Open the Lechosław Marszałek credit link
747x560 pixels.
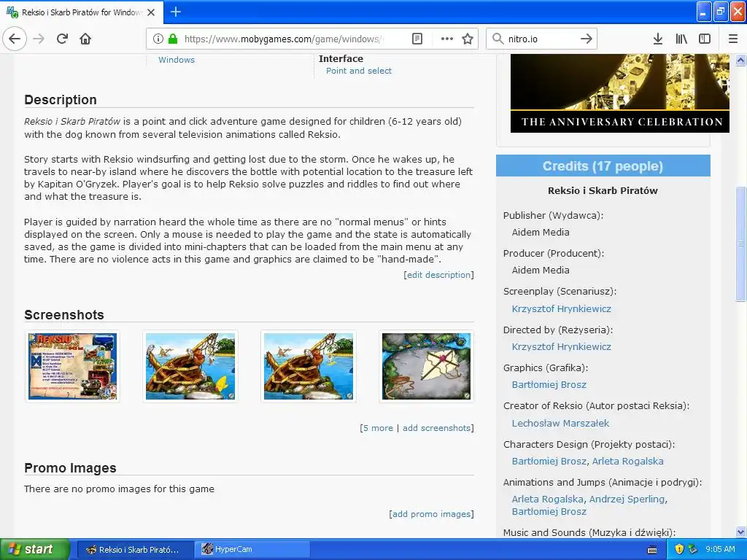coord(560,423)
